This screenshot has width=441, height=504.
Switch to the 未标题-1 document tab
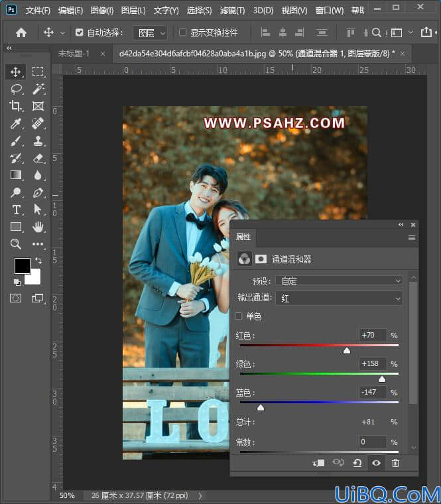(74, 54)
